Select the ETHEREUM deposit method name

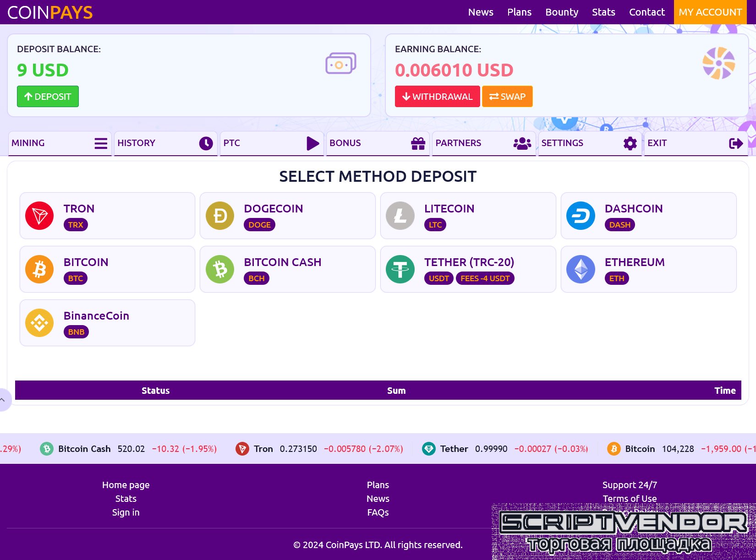pyautogui.click(x=635, y=262)
